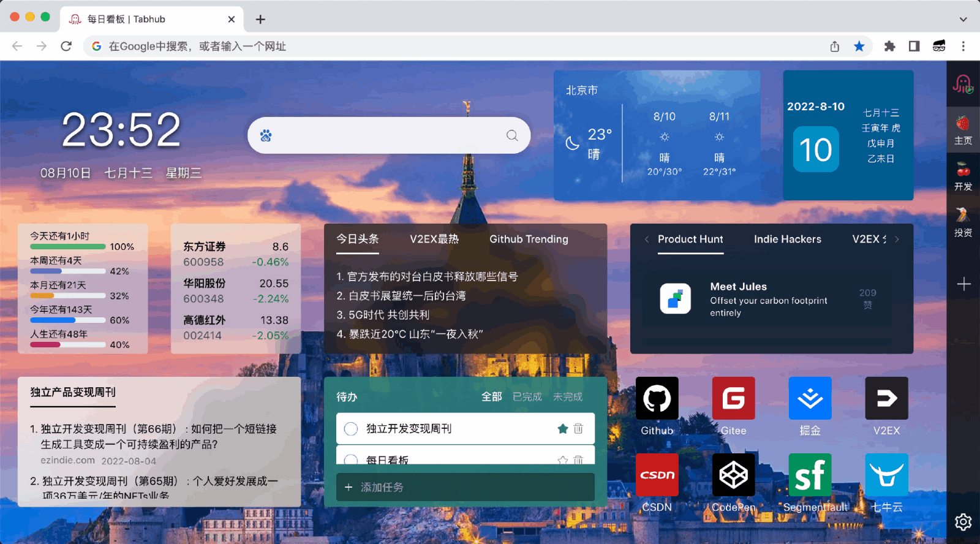Click the 本周还有4天 progress bar

coord(68,271)
